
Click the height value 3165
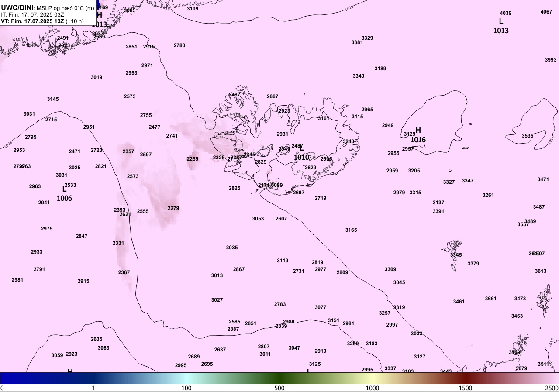coord(351,230)
